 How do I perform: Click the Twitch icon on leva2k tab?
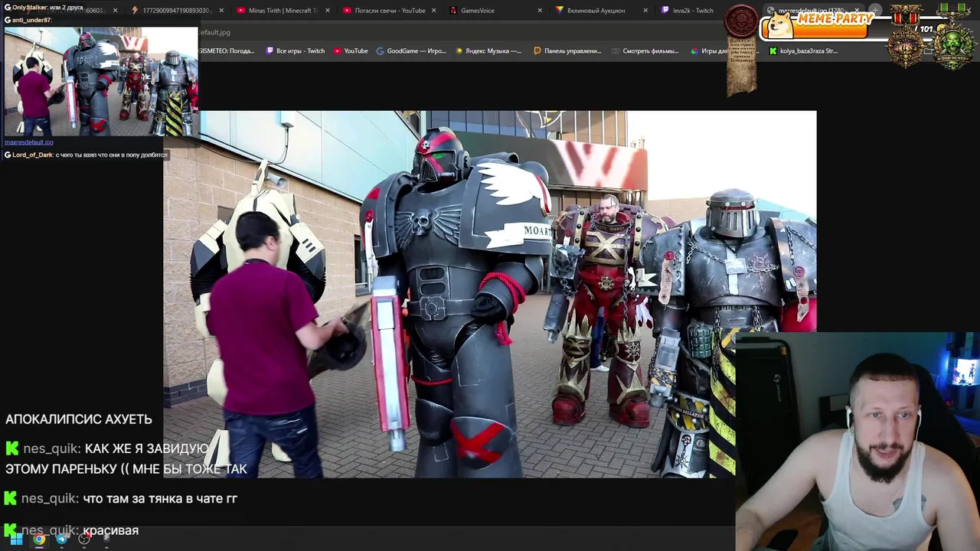665,11
